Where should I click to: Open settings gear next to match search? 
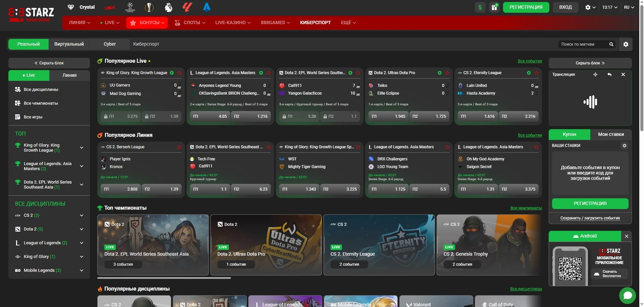(x=626, y=44)
